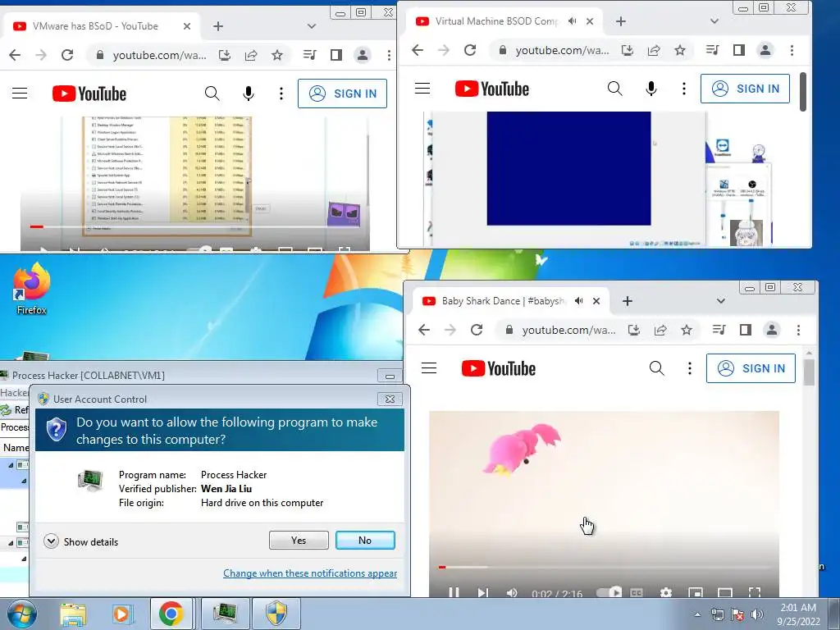
Task: Open tab search dropdown in VMware BSoD window
Action: coord(311,26)
